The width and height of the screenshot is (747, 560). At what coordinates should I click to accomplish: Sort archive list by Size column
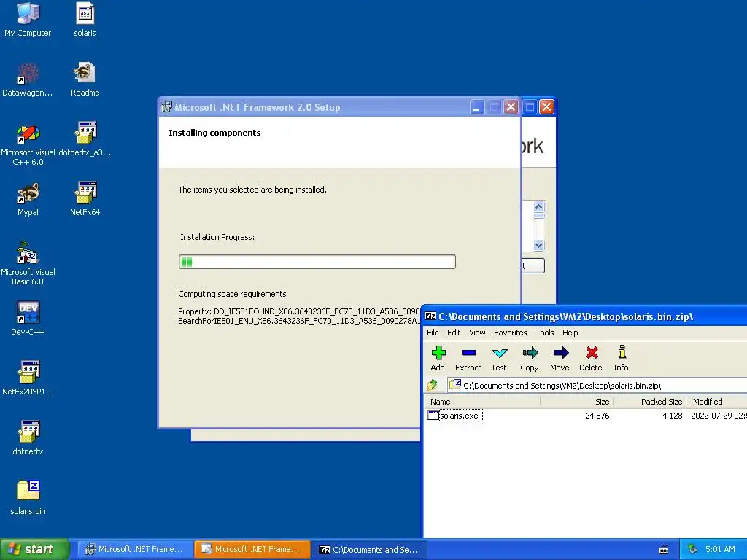(576, 402)
